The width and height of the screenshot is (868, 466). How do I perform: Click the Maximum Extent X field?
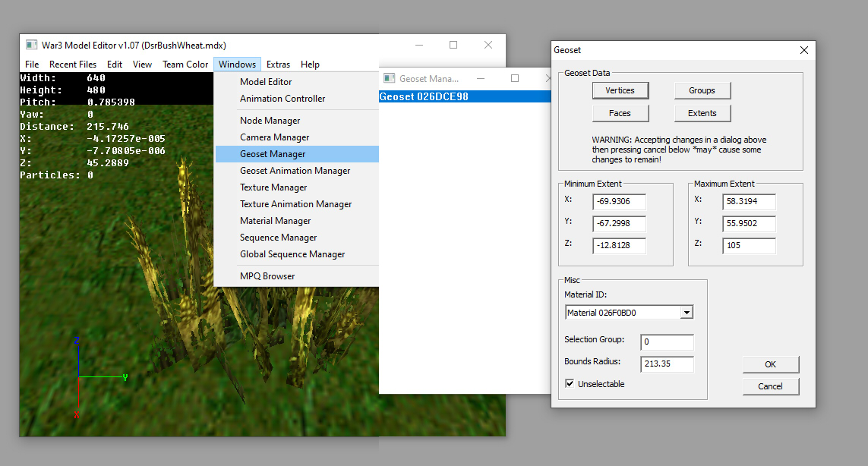coord(749,201)
